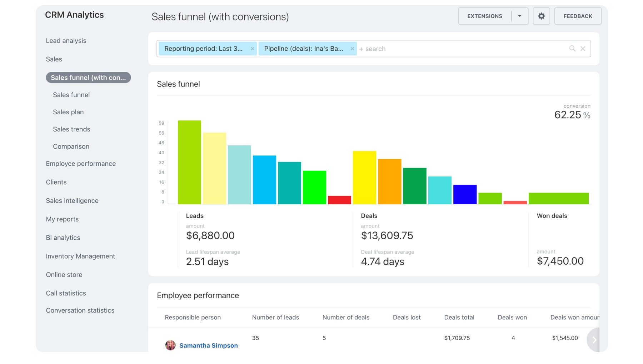Remove the Pipeline (deals) filter tag
643x364 pixels.
coord(352,49)
